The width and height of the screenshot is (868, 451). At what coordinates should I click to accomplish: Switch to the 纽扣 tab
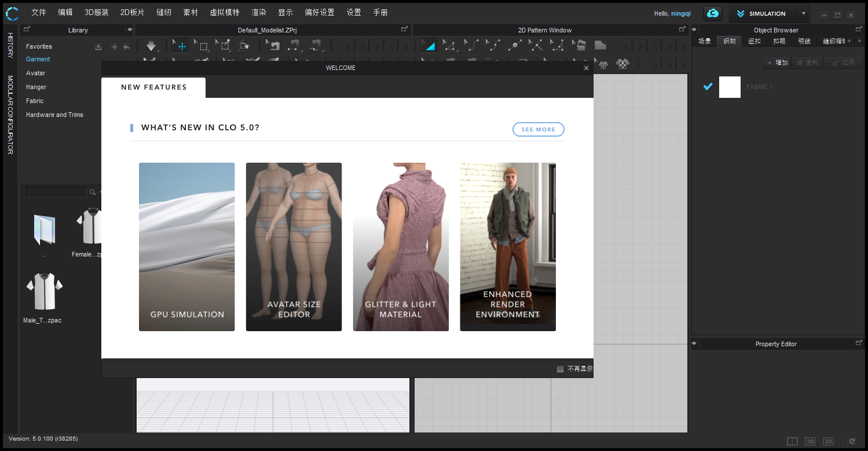pos(755,41)
